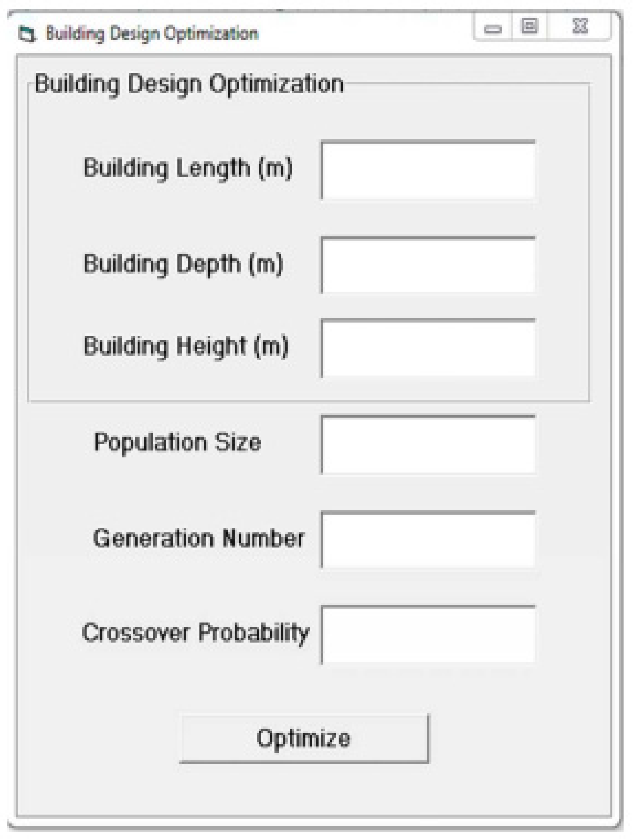
Task: Click the window title bar text
Action: click(x=151, y=31)
